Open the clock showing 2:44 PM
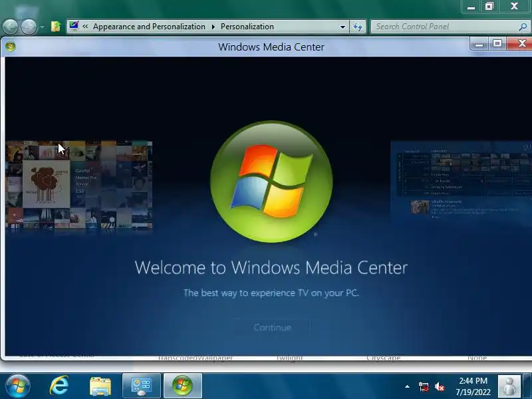Screen dimensions: 532x399 [x=473, y=386]
